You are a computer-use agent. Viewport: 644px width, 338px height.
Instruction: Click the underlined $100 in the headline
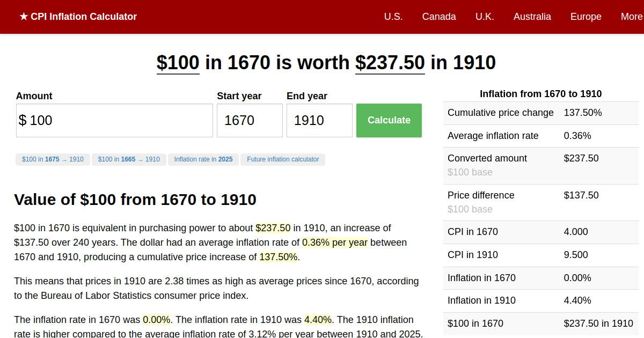point(178,62)
